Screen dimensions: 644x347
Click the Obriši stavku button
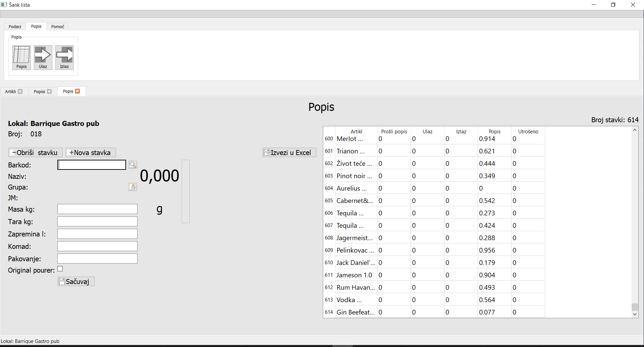[x=35, y=153]
